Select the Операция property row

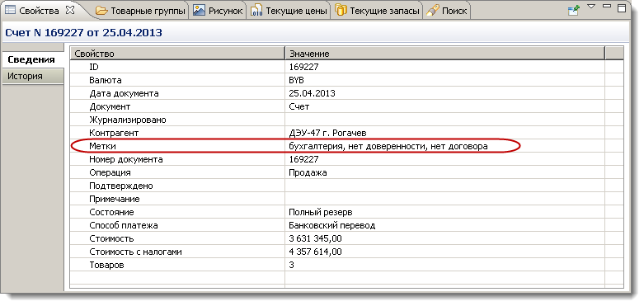pos(346,172)
